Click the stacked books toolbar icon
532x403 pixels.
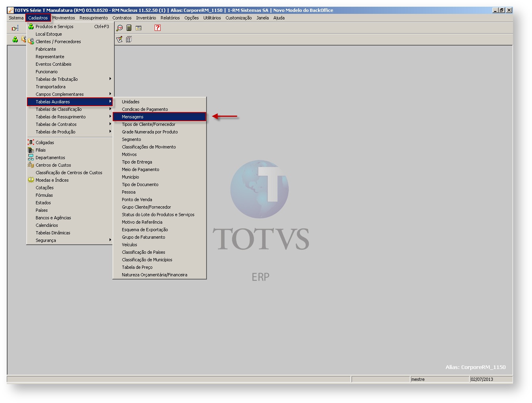(129, 39)
